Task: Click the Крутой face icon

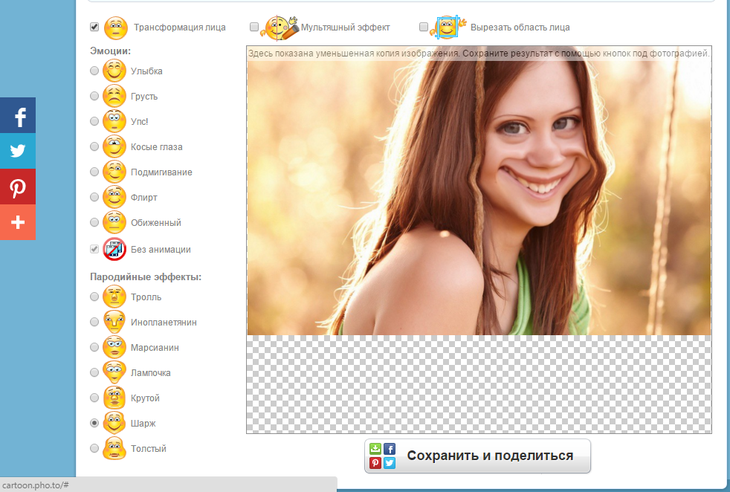Action: pyautogui.click(x=115, y=398)
